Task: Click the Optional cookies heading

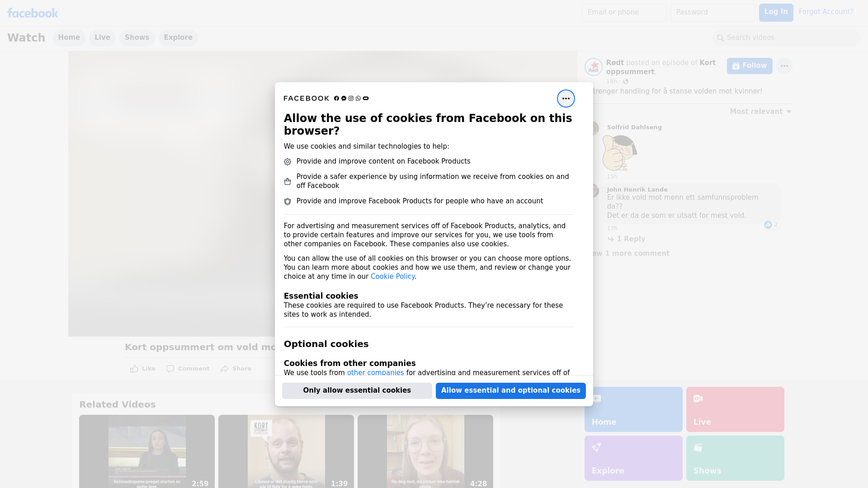Action: tap(326, 344)
